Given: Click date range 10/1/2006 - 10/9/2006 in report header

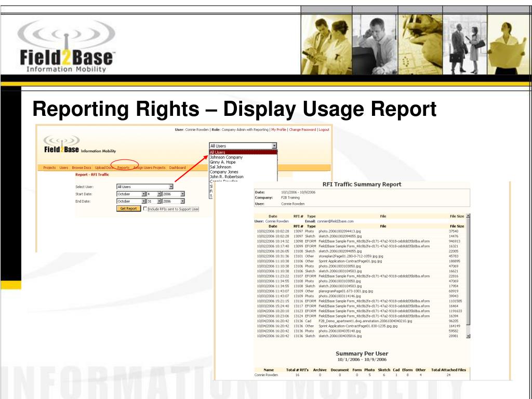Looking at the screenshot, I should [298, 192].
